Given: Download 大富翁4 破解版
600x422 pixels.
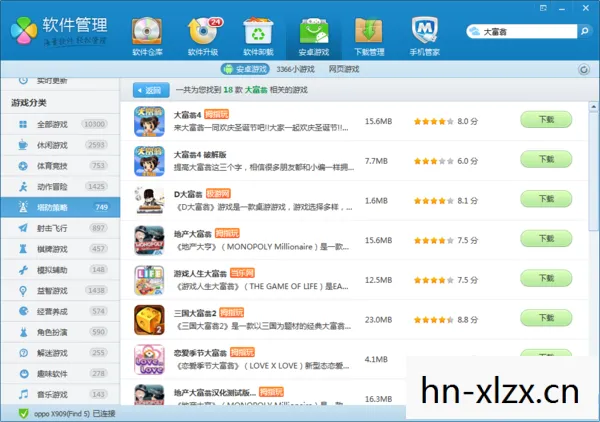Looking at the screenshot, I should click(546, 159).
